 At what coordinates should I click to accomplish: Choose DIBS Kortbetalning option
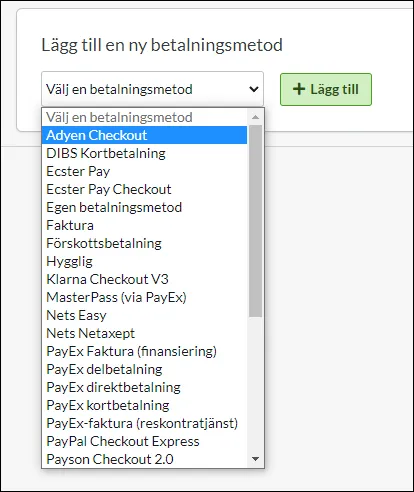click(144, 153)
